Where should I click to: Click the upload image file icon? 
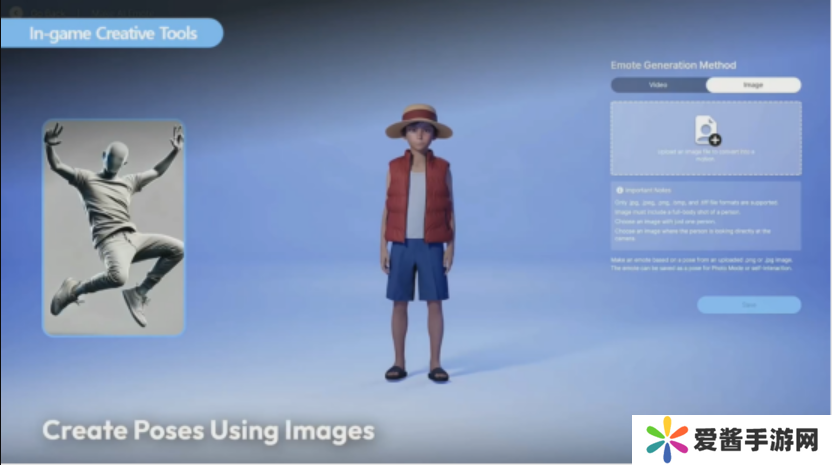706,130
